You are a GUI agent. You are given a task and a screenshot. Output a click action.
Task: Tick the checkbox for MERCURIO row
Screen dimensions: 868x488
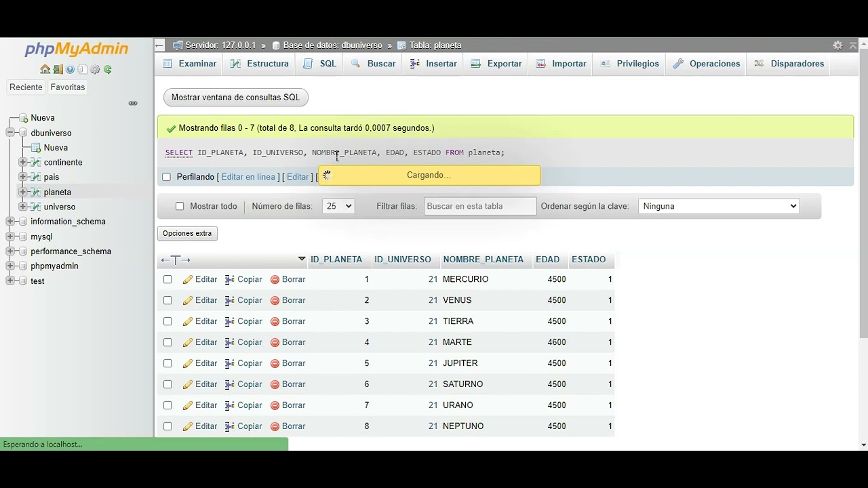pyautogui.click(x=167, y=279)
